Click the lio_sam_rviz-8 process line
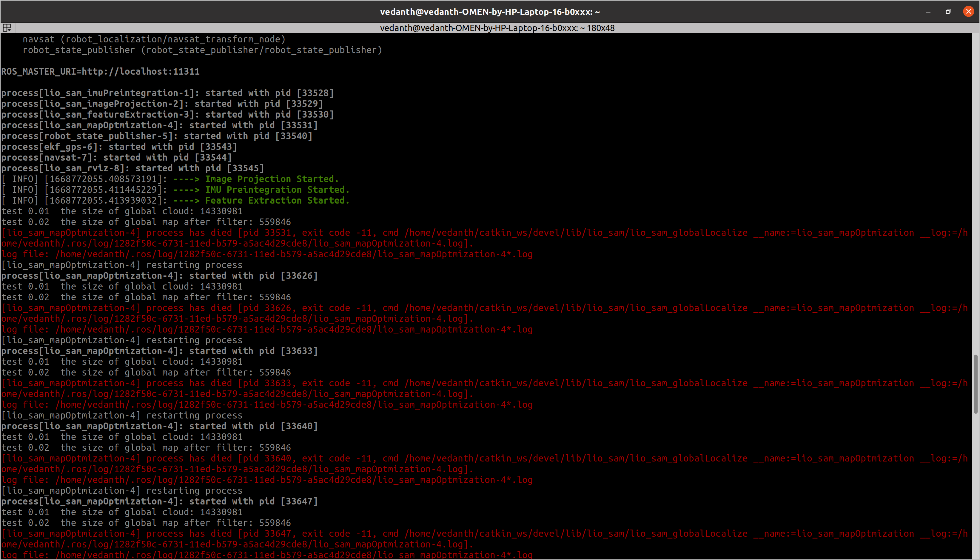The height and width of the screenshot is (560, 980). tap(132, 168)
